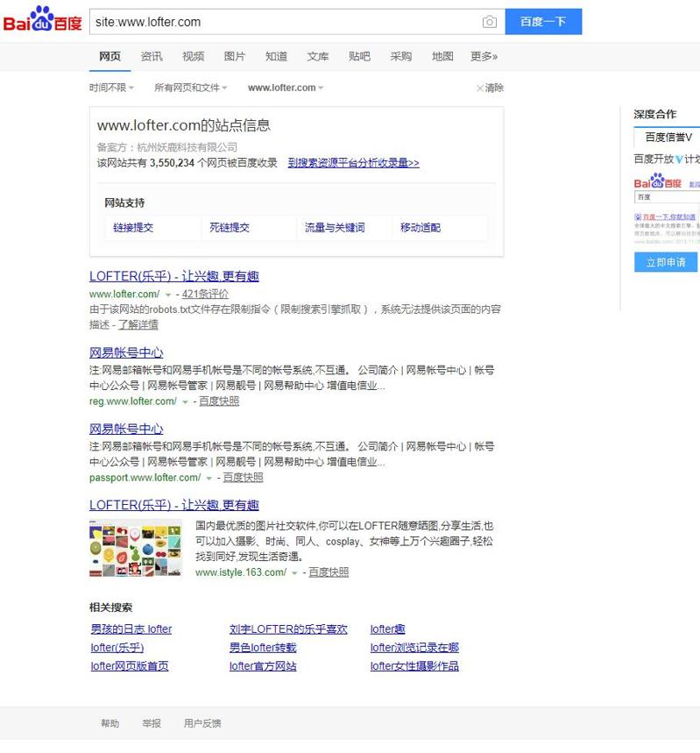Click arrow beside reg.www.lofter.com result
This screenshot has width=700, height=753.
[x=185, y=402]
